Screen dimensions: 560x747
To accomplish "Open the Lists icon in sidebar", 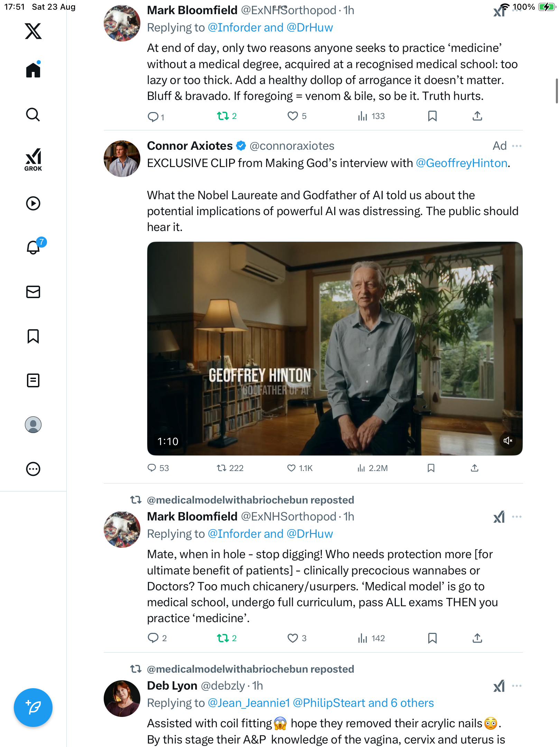I will click(33, 380).
